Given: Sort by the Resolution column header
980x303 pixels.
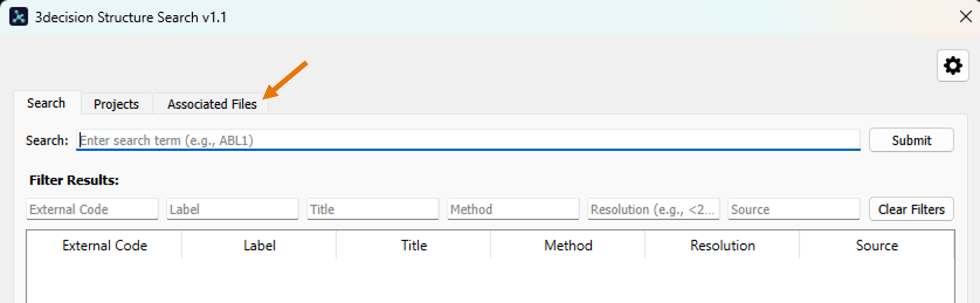Looking at the screenshot, I should (x=722, y=246).
